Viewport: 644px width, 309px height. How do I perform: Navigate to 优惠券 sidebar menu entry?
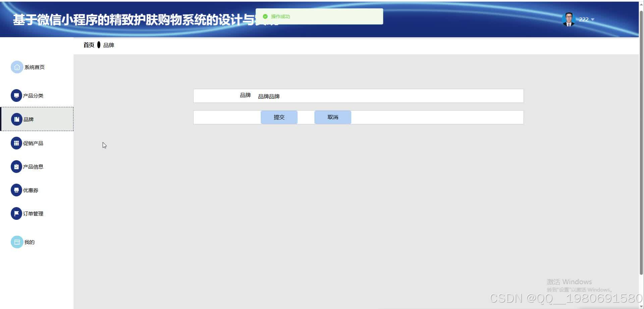point(30,190)
